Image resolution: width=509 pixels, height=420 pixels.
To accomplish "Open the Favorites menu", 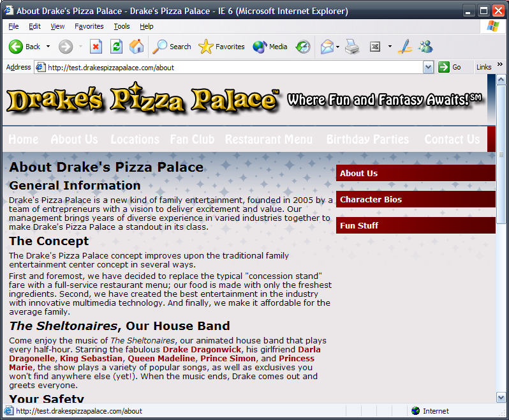I will pos(89,26).
